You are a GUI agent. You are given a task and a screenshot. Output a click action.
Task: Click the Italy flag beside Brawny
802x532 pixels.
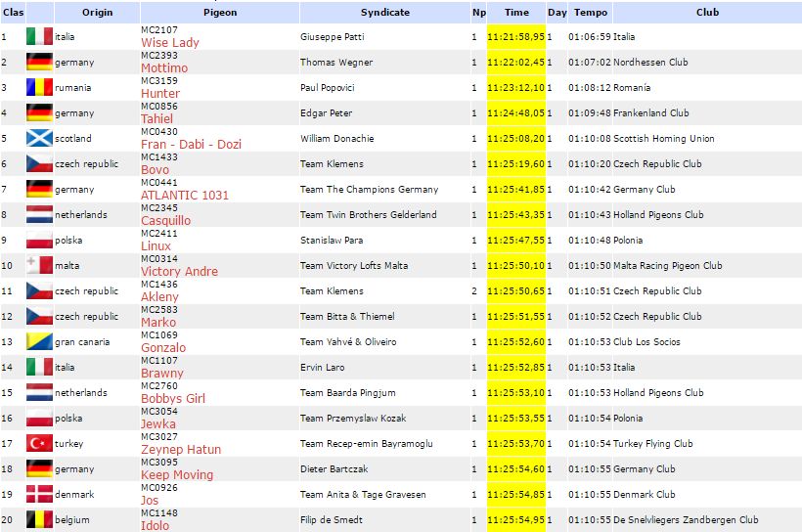39,367
